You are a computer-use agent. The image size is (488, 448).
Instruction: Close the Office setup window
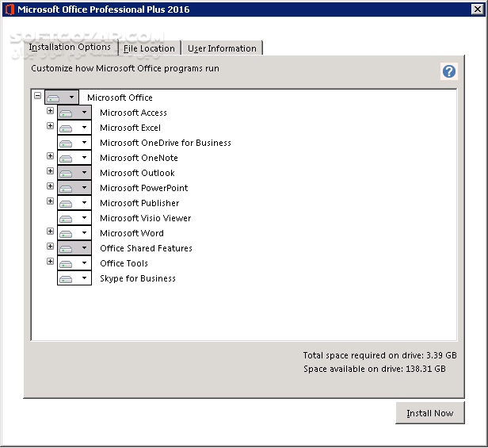(x=478, y=10)
